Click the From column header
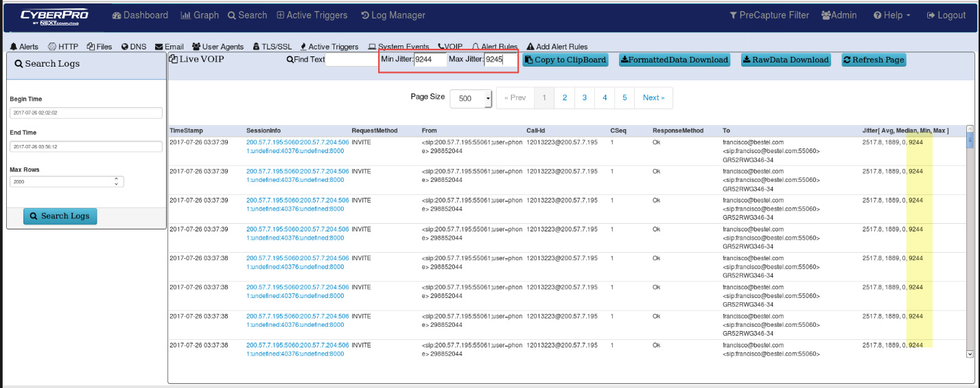Image resolution: width=980 pixels, height=388 pixels. (x=429, y=130)
